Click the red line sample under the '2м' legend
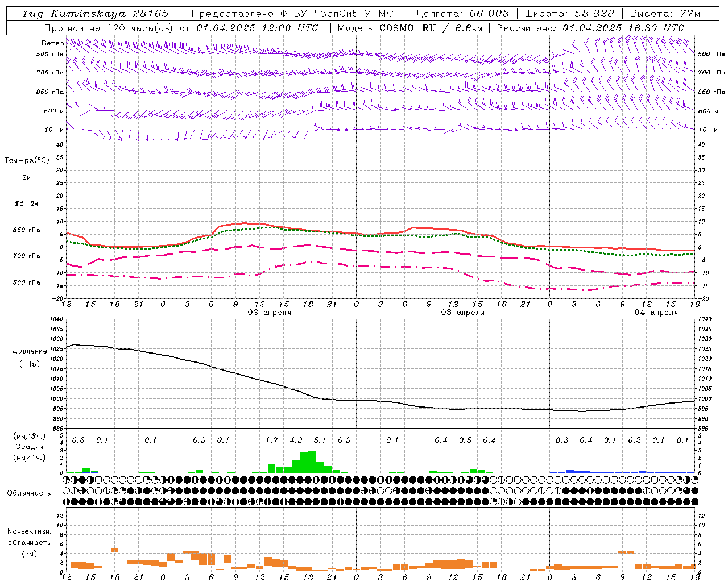Screen dimensions: 728x582 point(26,184)
